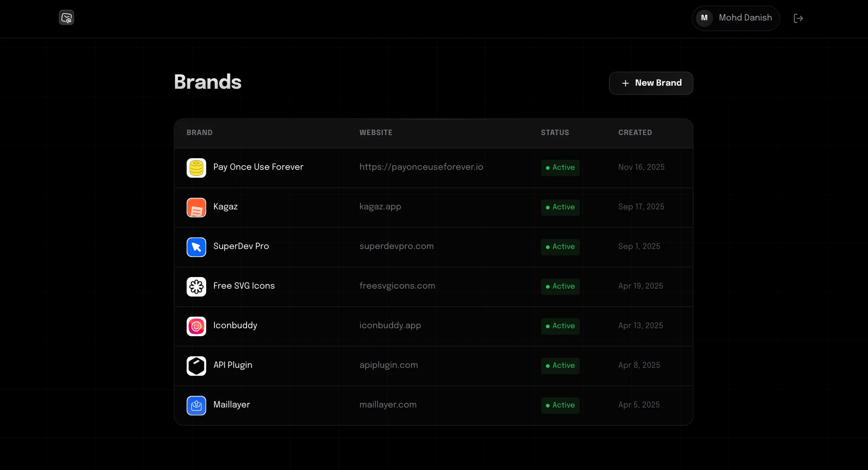This screenshot has width=868, height=470.
Task: Click the Brand column header
Action: click(199, 133)
